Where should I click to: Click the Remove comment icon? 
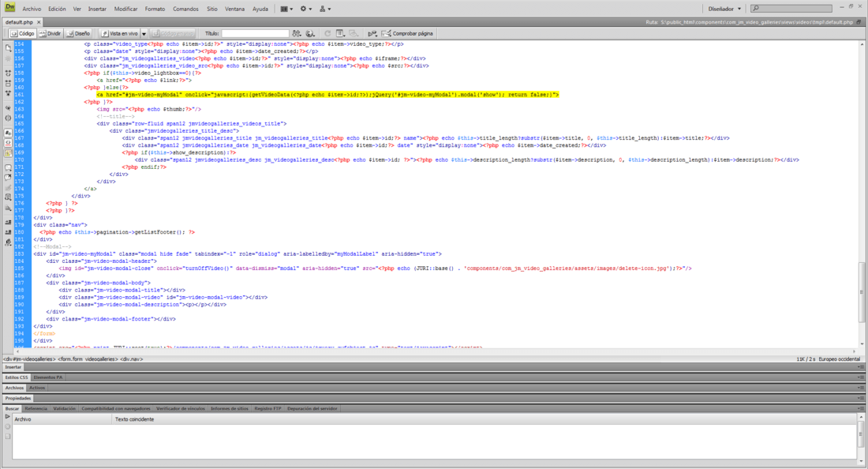pos(8,177)
